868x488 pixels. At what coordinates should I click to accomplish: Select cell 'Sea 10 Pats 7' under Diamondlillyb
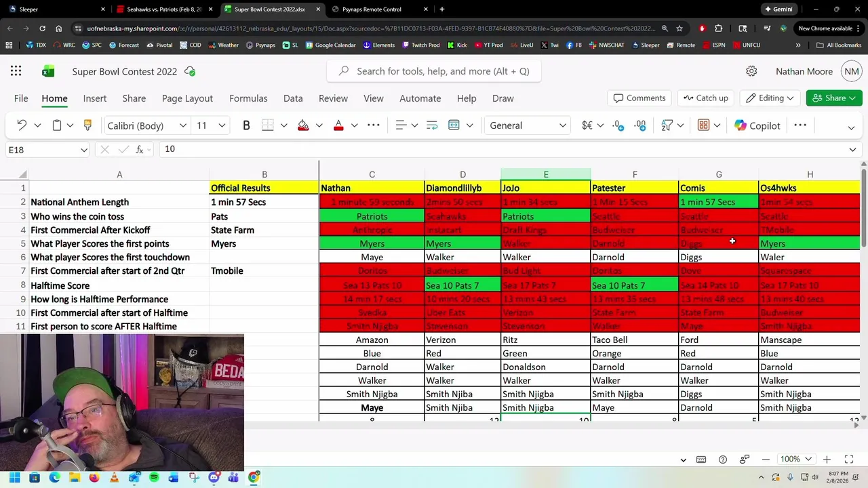tap(462, 285)
